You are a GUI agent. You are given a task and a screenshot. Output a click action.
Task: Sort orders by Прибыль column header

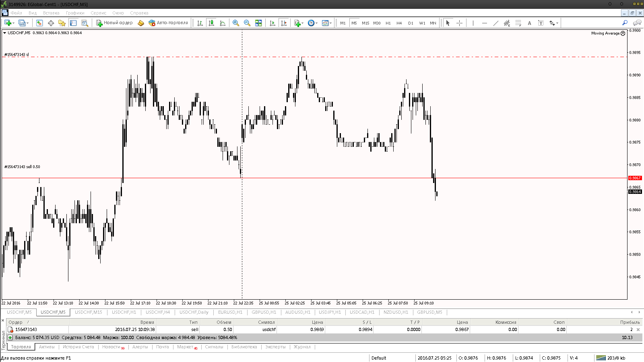click(x=630, y=322)
